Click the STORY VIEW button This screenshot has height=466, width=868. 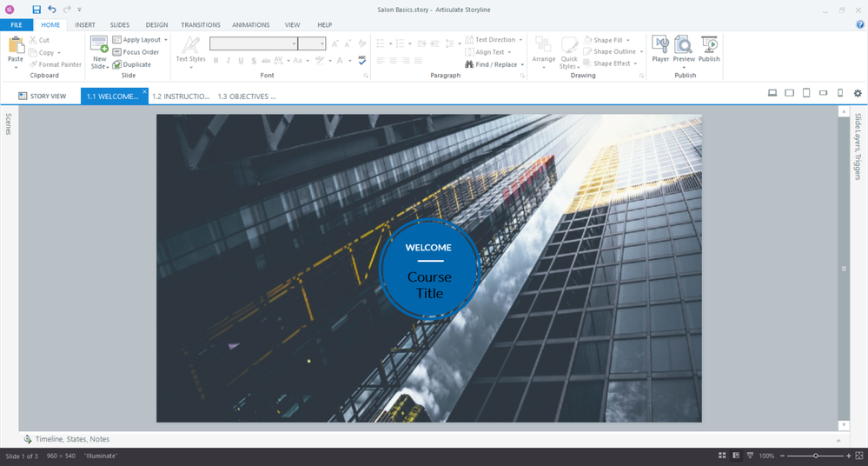[43, 97]
